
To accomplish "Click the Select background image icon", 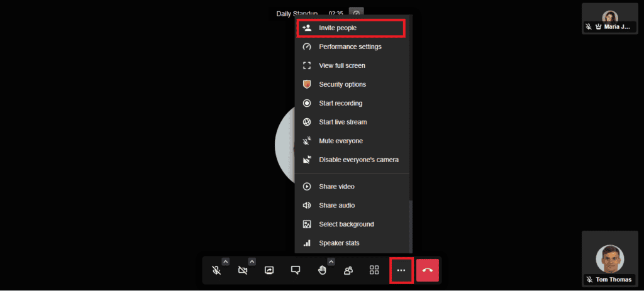I will coord(307,224).
